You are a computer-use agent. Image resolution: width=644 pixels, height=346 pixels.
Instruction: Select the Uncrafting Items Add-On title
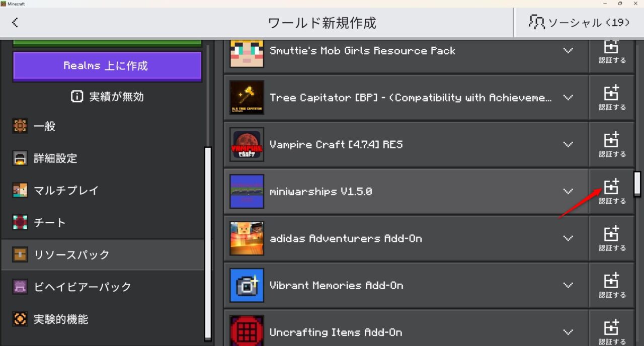point(336,332)
